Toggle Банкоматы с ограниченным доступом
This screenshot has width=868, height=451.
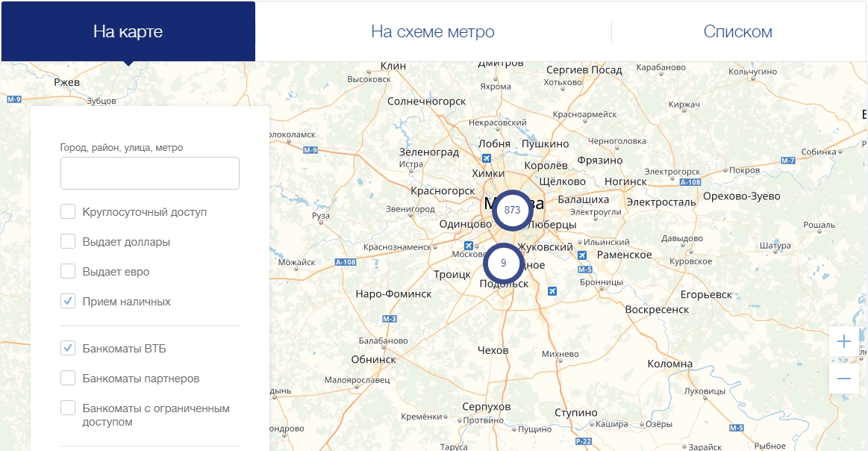click(68, 408)
